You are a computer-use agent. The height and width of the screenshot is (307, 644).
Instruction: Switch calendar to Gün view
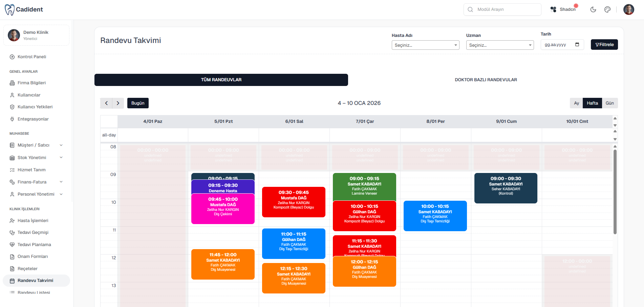coord(609,103)
